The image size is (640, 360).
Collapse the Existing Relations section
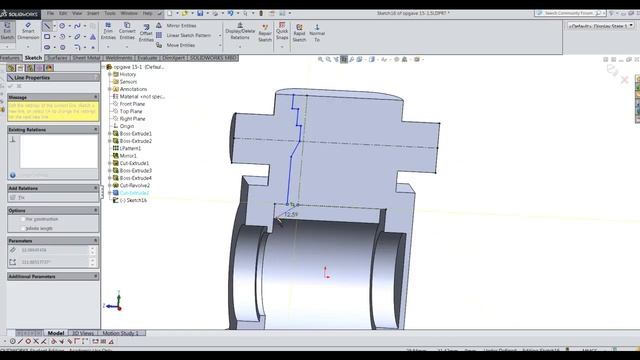pos(96,129)
